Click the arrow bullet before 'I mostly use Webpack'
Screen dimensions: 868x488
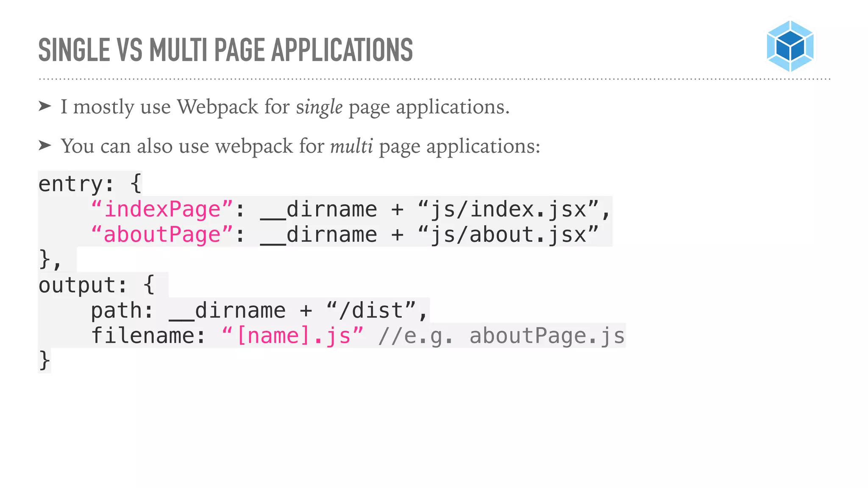click(x=45, y=106)
